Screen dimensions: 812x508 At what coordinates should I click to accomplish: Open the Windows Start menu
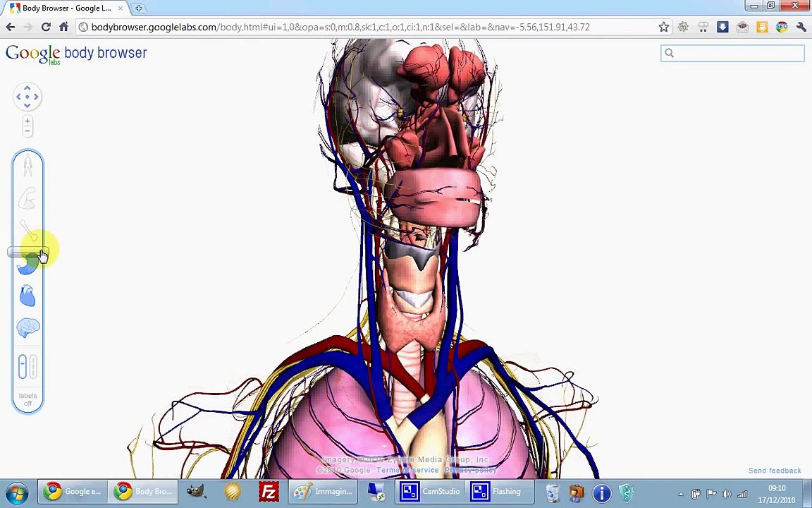[x=17, y=492]
